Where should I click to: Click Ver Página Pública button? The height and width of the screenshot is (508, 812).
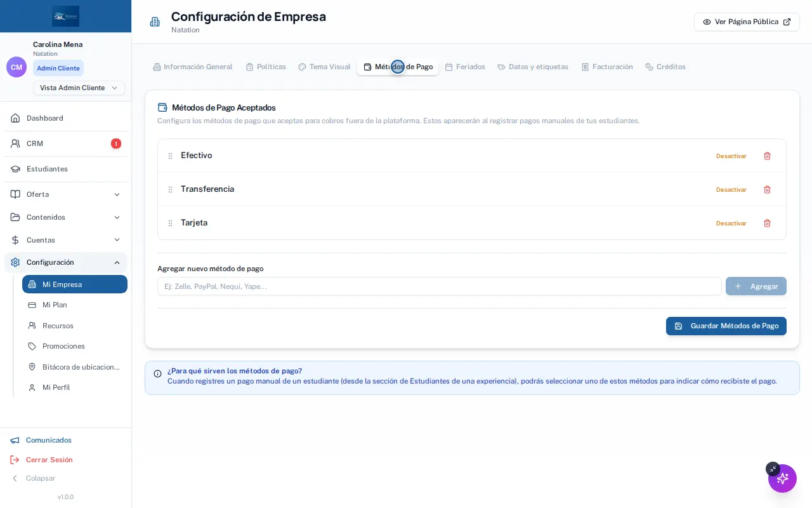(x=747, y=22)
